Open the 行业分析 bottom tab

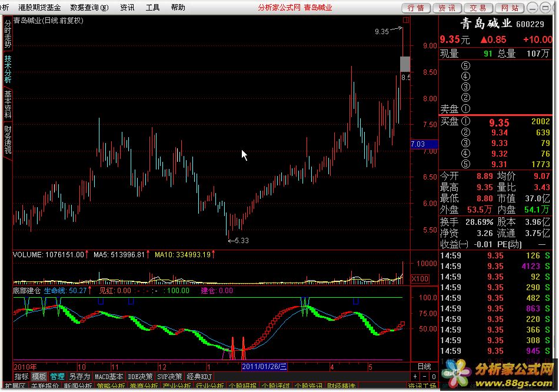[209, 386]
